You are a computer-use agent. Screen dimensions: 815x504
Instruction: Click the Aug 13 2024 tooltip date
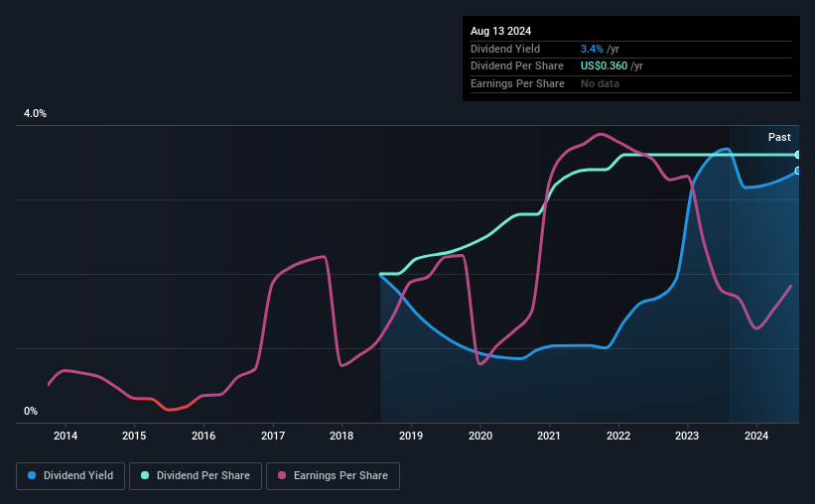500,31
